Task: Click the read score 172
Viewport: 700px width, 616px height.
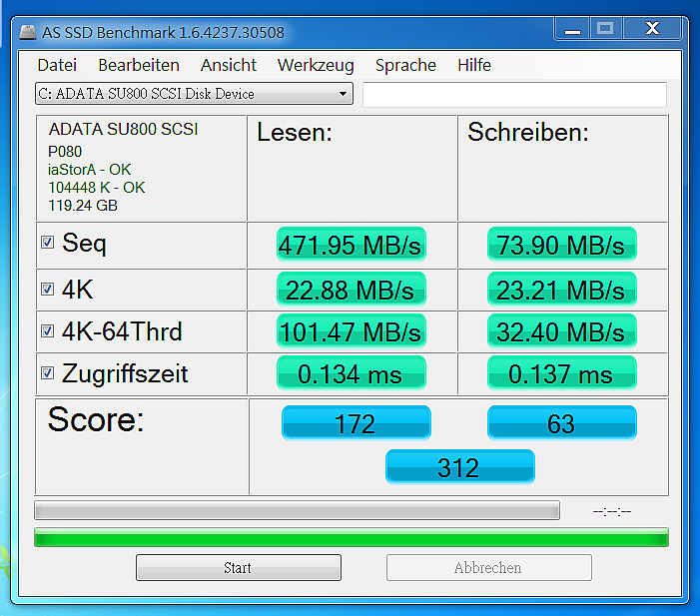Action: (356, 423)
